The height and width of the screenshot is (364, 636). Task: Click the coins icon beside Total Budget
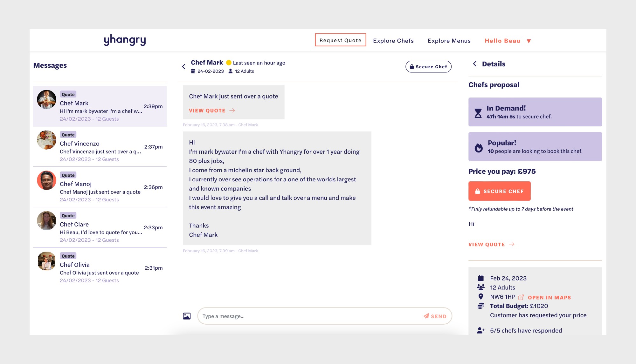pyautogui.click(x=481, y=306)
